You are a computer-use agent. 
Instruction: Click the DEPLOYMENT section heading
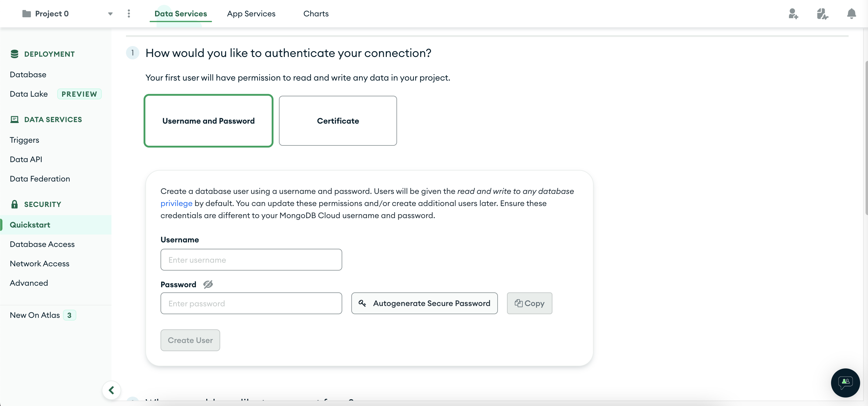tap(50, 54)
